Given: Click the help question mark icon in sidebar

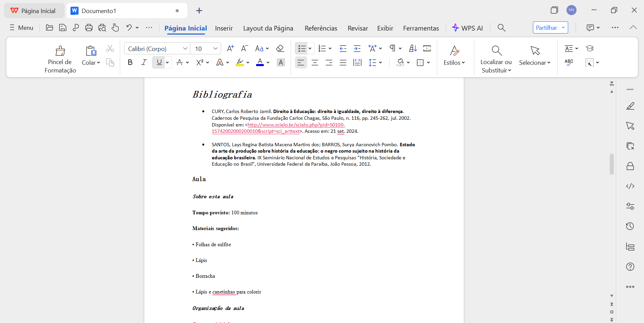Looking at the screenshot, I should (630, 267).
